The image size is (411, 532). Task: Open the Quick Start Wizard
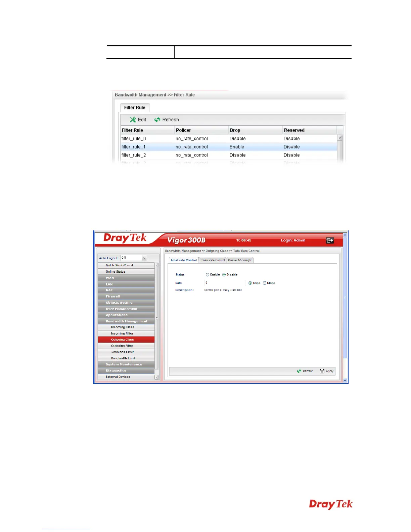126,265
